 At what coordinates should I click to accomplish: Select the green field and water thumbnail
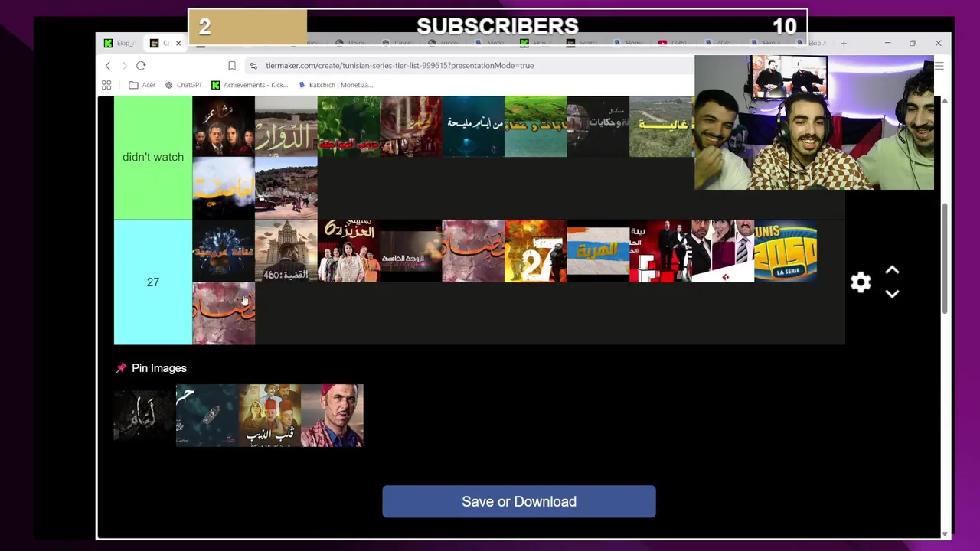pos(536,126)
